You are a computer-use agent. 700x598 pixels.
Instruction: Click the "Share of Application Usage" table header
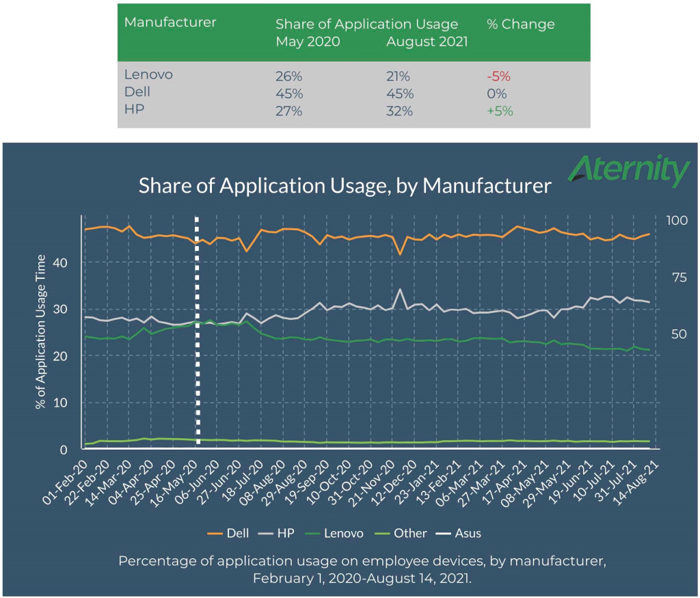click(x=366, y=24)
